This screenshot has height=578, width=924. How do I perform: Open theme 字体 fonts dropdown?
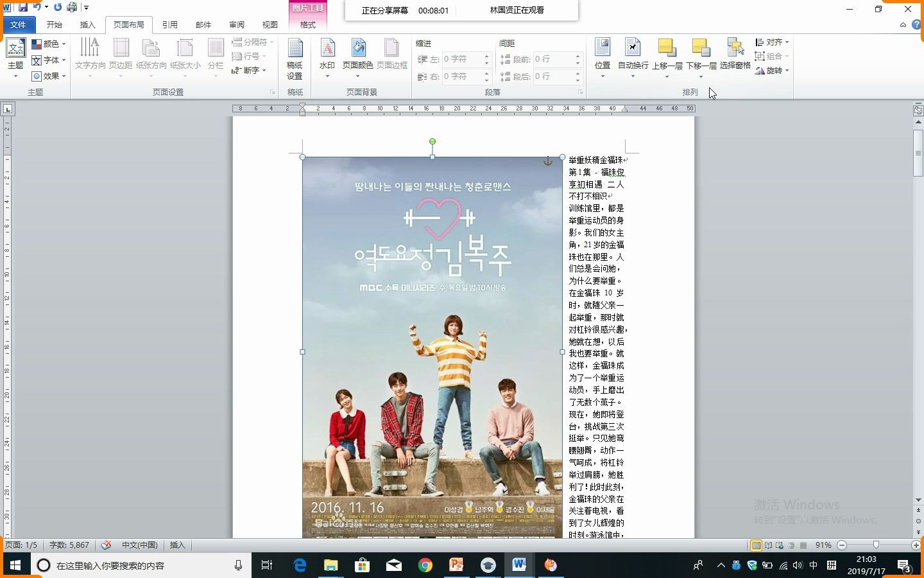click(x=49, y=60)
